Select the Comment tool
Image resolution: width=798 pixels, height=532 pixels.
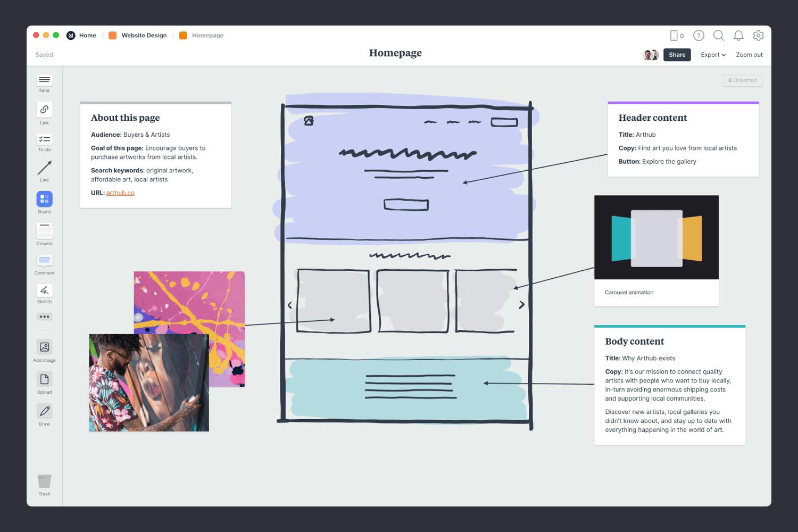(44, 262)
